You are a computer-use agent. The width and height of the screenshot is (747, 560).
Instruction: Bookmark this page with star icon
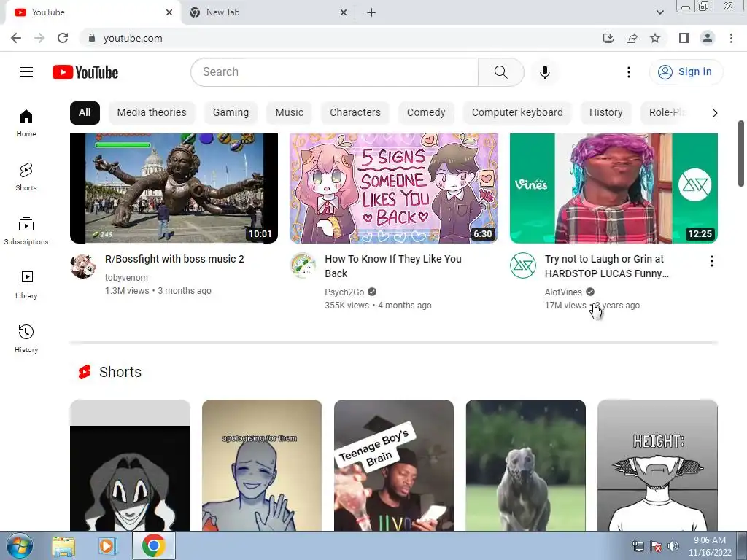tap(655, 38)
